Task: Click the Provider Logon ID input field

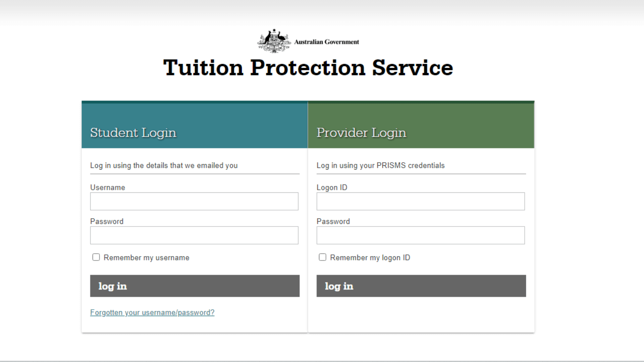Action: coord(421,201)
